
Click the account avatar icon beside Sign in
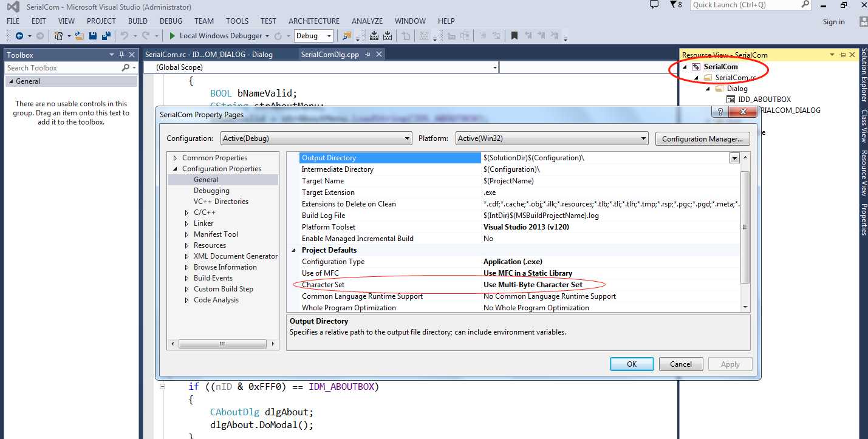click(864, 21)
